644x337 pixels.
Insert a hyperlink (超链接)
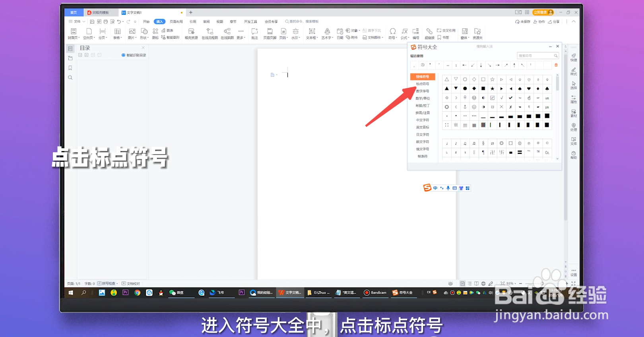pos(429,34)
